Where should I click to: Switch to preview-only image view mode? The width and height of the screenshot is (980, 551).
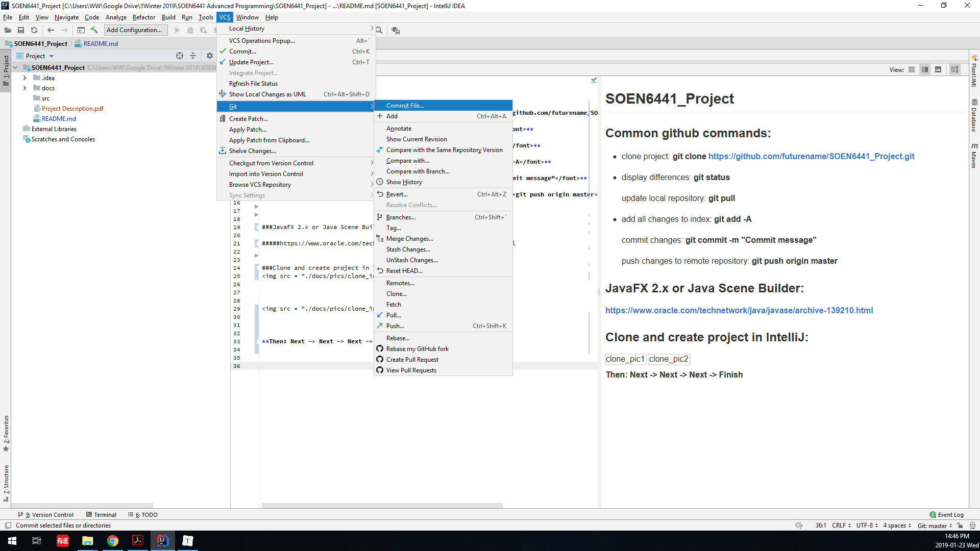[938, 69]
